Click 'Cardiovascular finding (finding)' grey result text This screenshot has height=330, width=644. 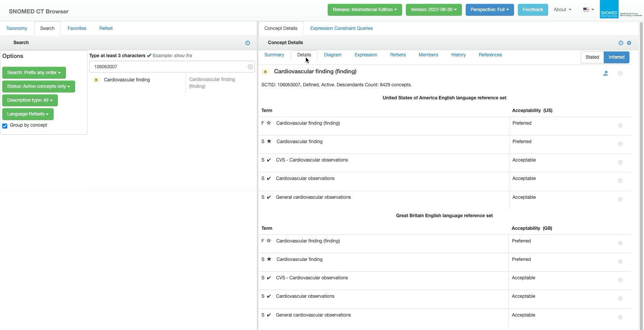pos(212,83)
